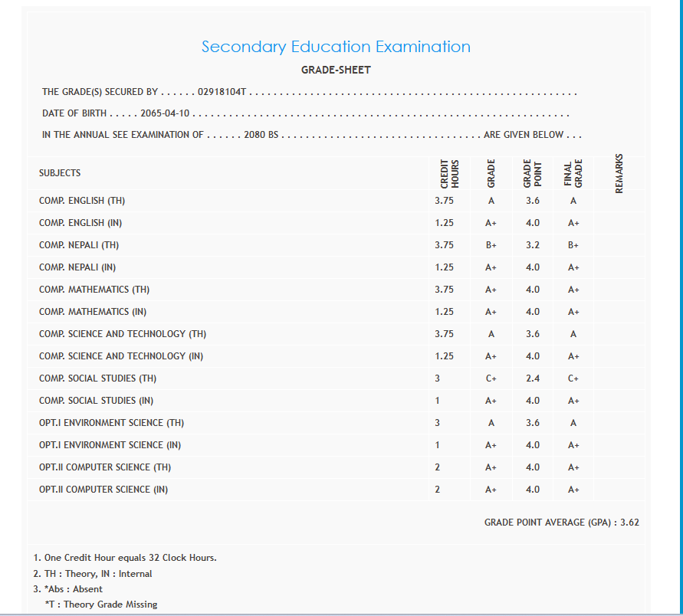The image size is (683, 616).
Task: Click the GRADE POINT column header
Action: [532, 174]
